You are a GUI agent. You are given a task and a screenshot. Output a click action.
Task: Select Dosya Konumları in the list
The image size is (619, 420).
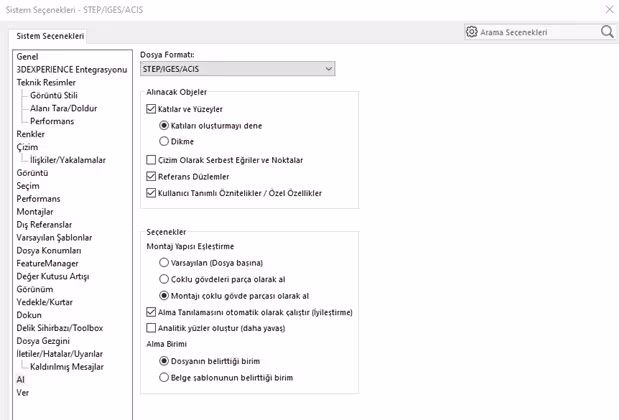click(49, 251)
